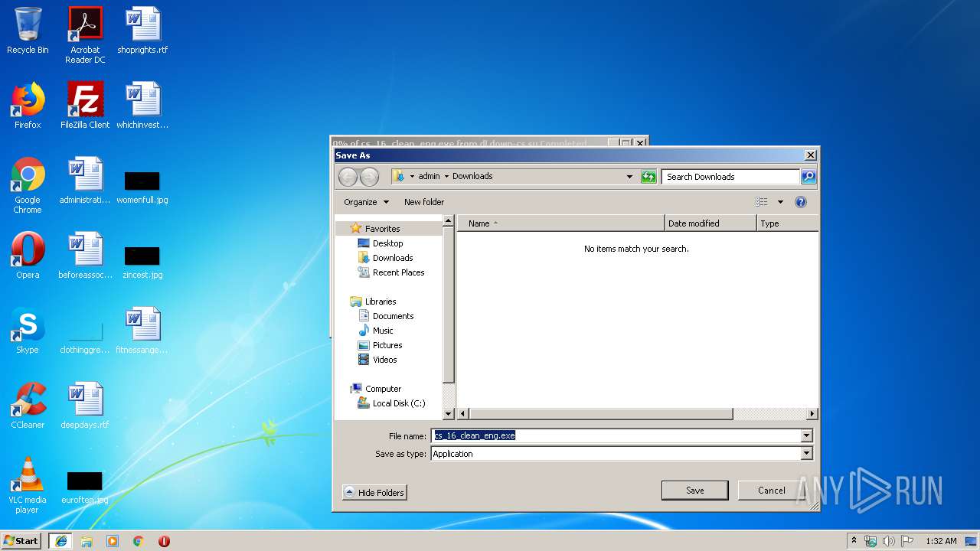This screenshot has width=980, height=551.
Task: Open Pictures library
Action: point(387,345)
